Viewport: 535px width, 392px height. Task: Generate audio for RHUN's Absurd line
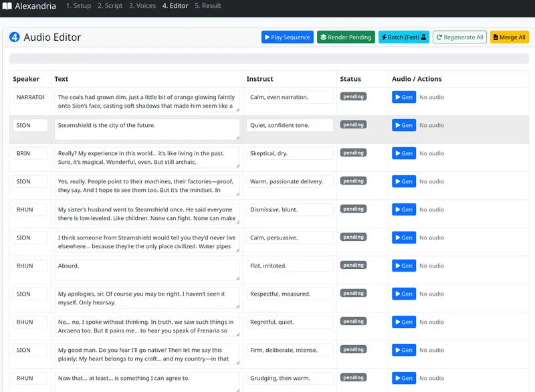[403, 266]
